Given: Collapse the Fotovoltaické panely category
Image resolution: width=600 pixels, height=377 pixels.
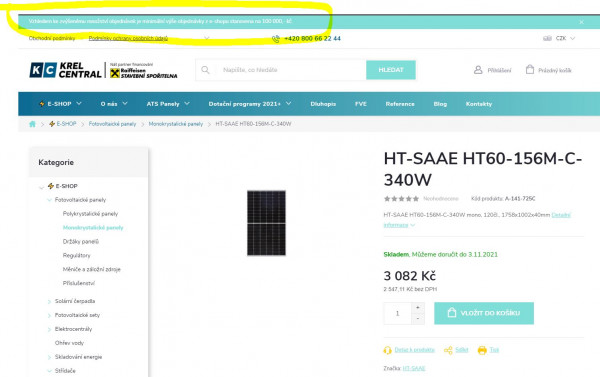Looking at the screenshot, I should pyautogui.click(x=49, y=200).
